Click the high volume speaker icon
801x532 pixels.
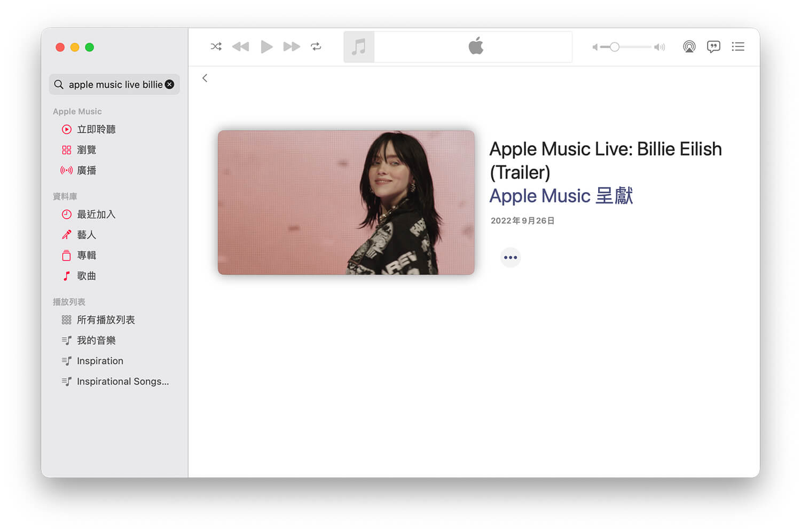pos(660,47)
